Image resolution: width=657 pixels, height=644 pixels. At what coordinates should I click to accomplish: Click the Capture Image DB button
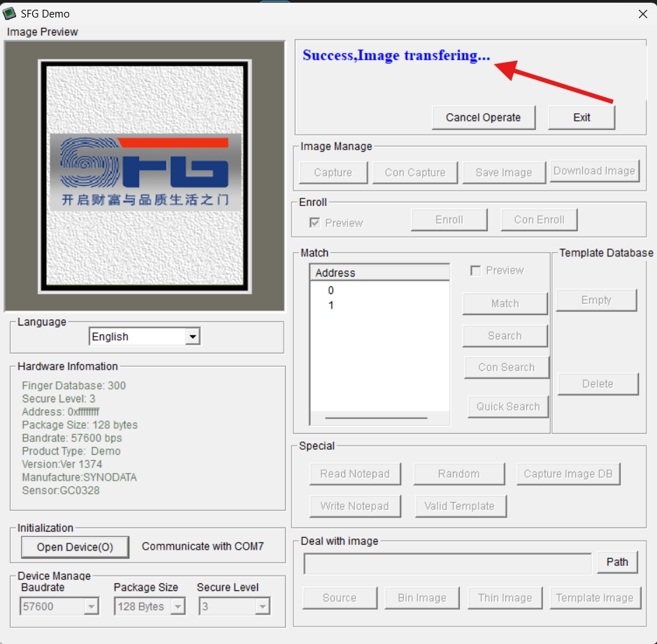pyautogui.click(x=568, y=474)
